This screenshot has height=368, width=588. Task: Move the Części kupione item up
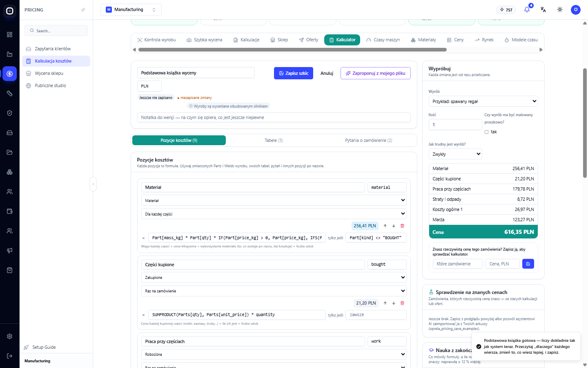[x=385, y=303]
